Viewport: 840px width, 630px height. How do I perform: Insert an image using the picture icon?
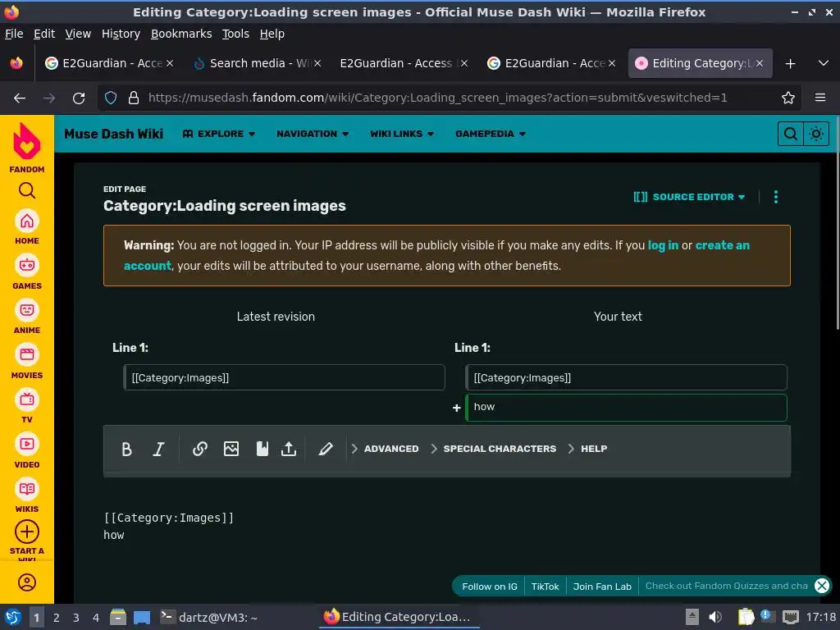tap(231, 449)
